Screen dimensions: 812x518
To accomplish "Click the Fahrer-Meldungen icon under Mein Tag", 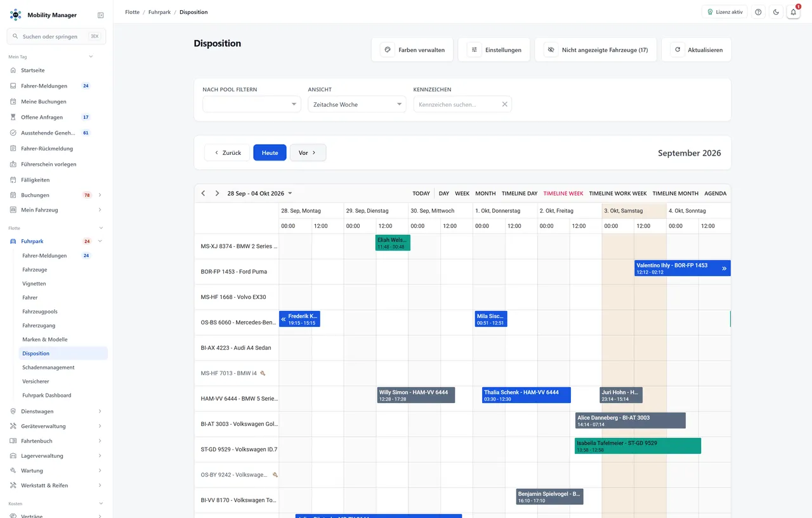I will (x=13, y=86).
